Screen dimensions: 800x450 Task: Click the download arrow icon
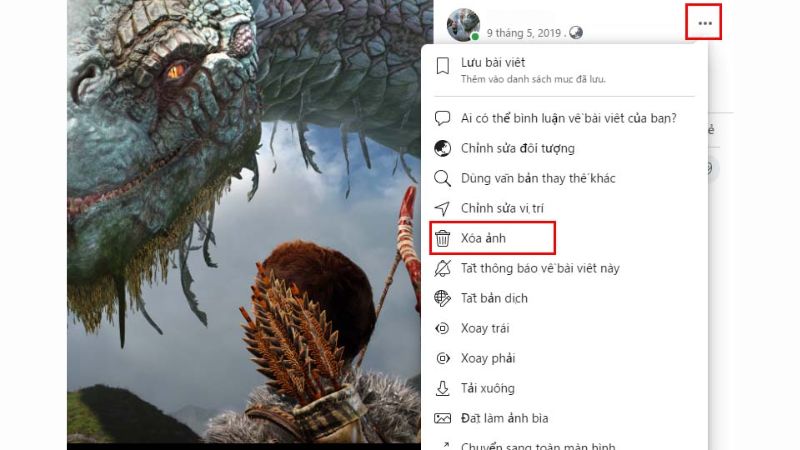[442, 388]
